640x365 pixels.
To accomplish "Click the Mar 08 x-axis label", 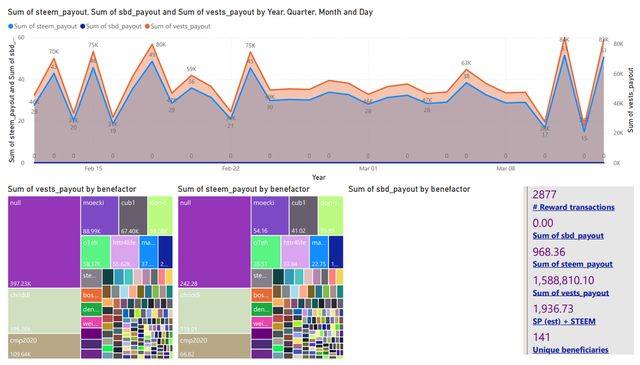I will 505,169.
